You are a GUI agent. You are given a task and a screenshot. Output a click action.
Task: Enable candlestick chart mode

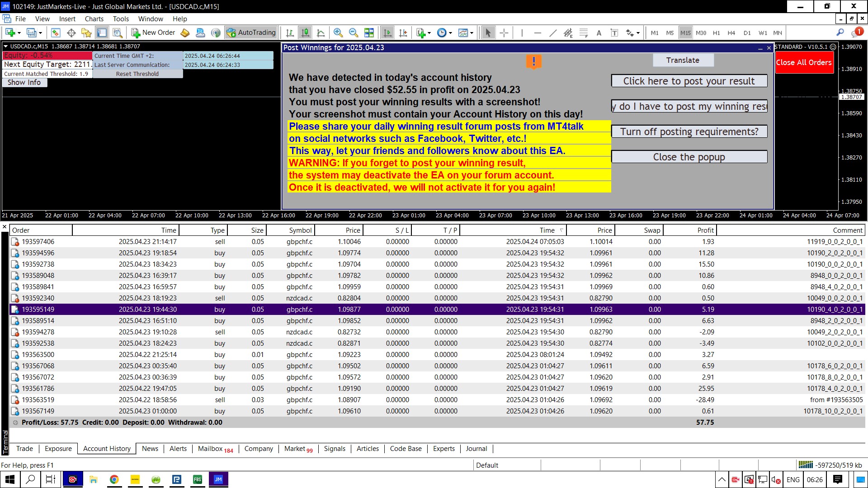tap(306, 33)
